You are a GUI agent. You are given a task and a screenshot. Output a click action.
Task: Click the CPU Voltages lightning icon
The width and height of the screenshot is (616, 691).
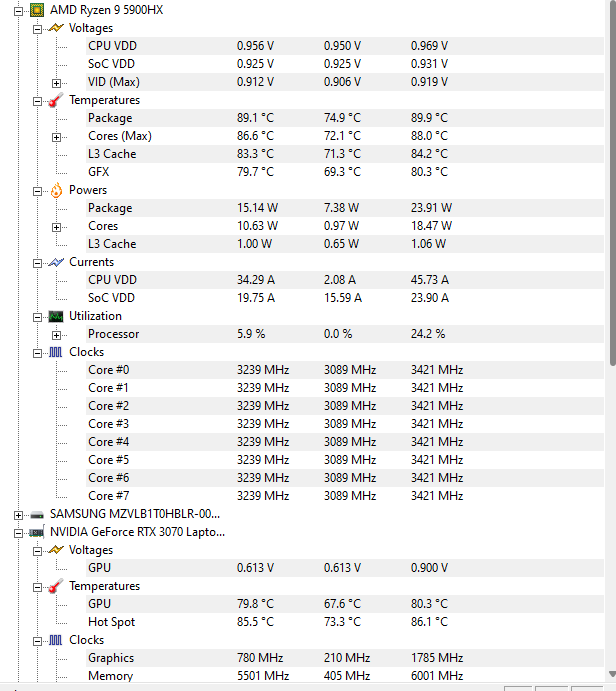tap(56, 28)
